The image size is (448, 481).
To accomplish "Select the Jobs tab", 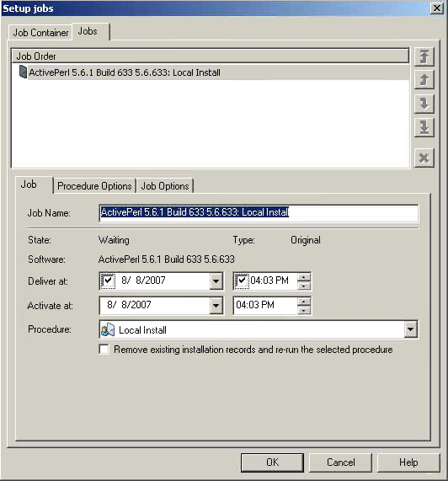I will pos(90,31).
